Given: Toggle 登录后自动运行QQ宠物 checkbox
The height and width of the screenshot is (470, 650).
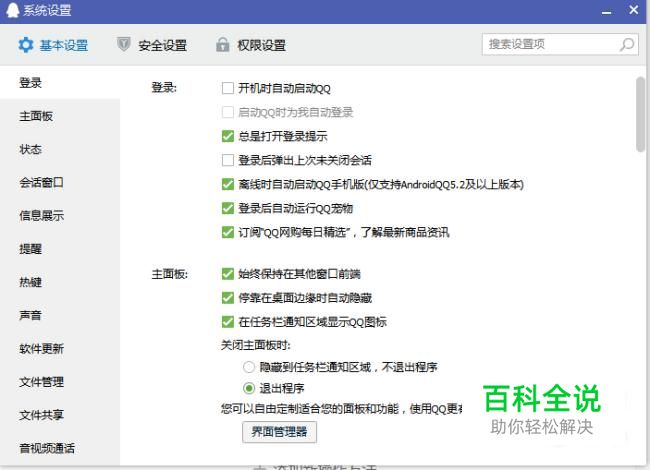Looking at the screenshot, I should click(228, 208).
